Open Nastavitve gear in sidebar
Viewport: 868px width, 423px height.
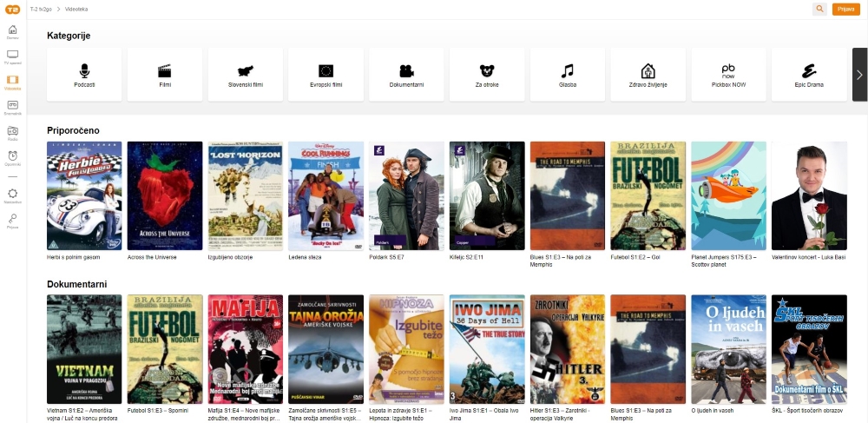12,196
